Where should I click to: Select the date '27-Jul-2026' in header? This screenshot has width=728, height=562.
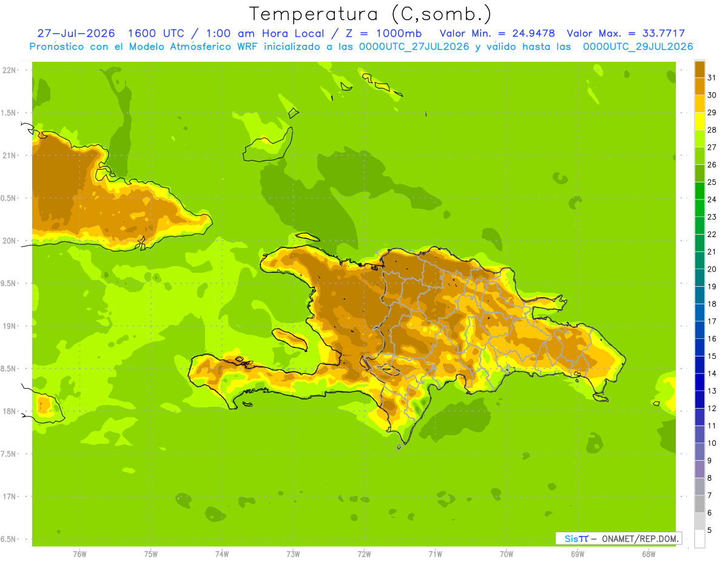click(x=75, y=33)
